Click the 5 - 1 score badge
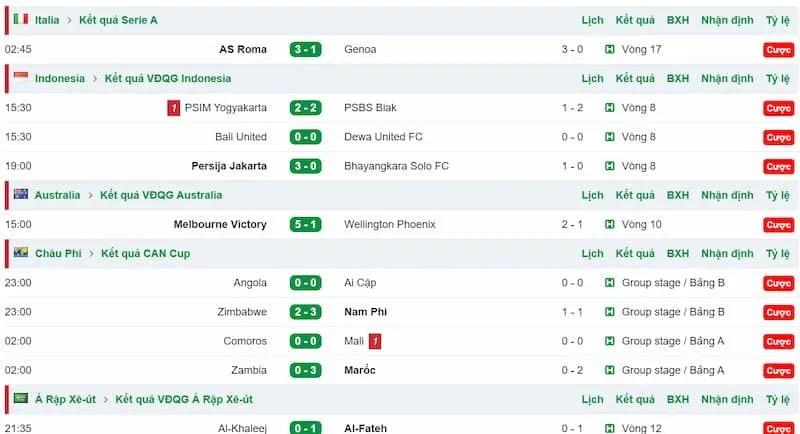The height and width of the screenshot is (434, 800). [x=306, y=225]
